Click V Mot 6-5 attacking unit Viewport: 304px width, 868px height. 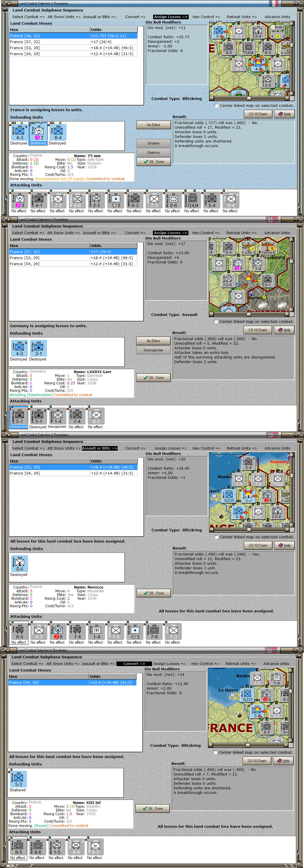20,632
